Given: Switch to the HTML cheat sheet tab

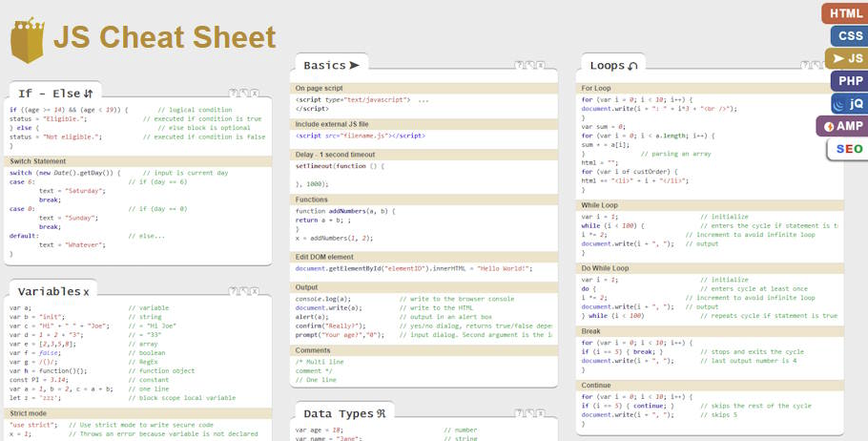Looking at the screenshot, I should (845, 13).
